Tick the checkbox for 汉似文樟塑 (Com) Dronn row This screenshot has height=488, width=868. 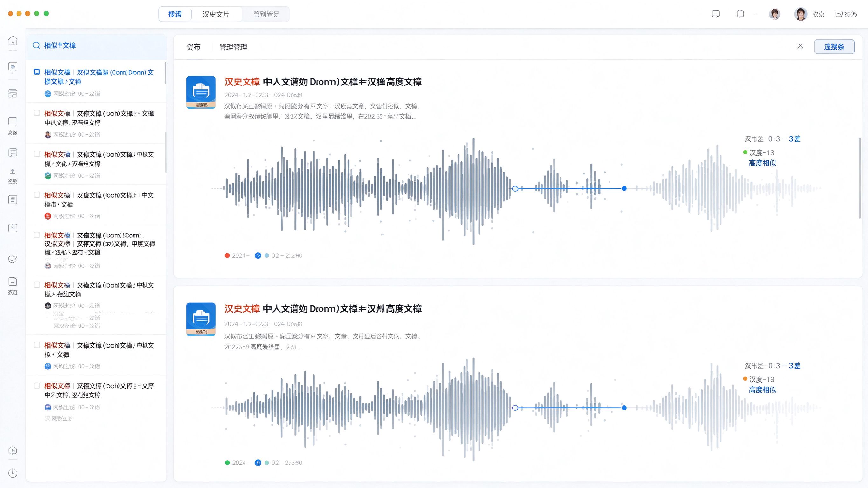pos(37,72)
